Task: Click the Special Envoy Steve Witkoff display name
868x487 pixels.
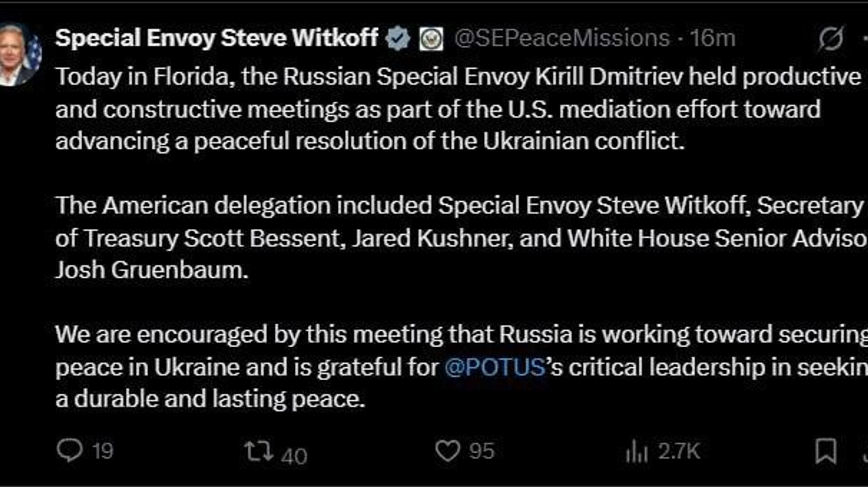Action: [x=217, y=38]
